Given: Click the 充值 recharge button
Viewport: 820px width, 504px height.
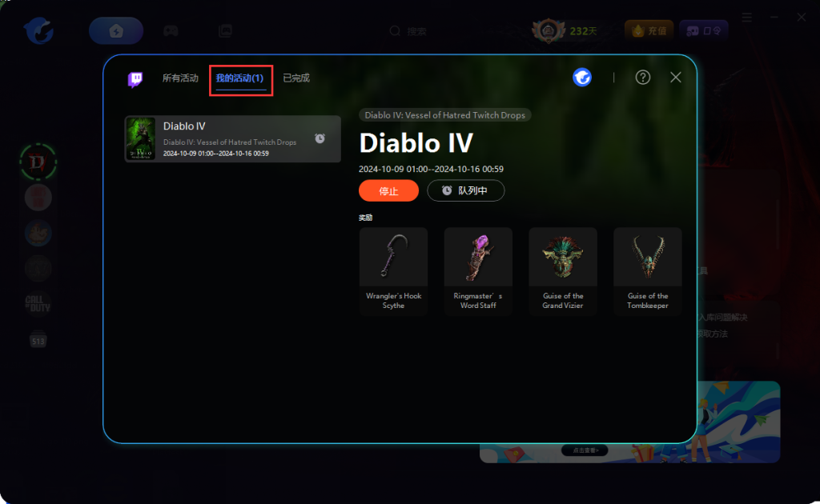Looking at the screenshot, I should pyautogui.click(x=649, y=31).
